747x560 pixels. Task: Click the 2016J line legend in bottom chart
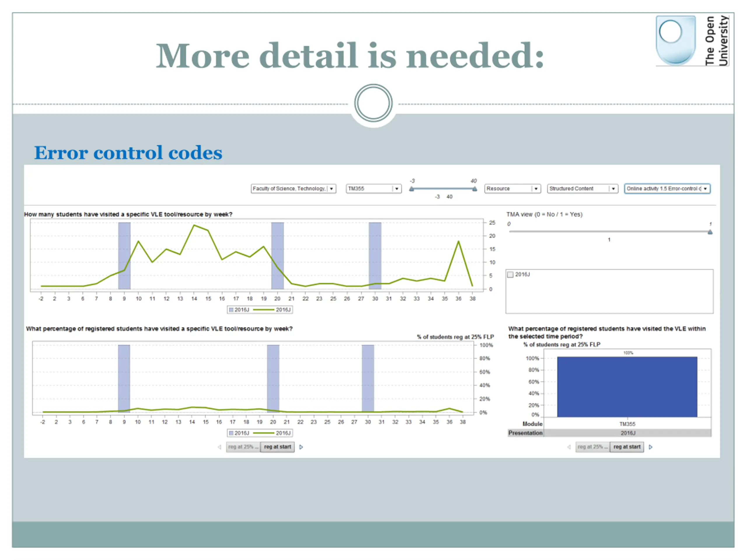pyautogui.click(x=272, y=433)
